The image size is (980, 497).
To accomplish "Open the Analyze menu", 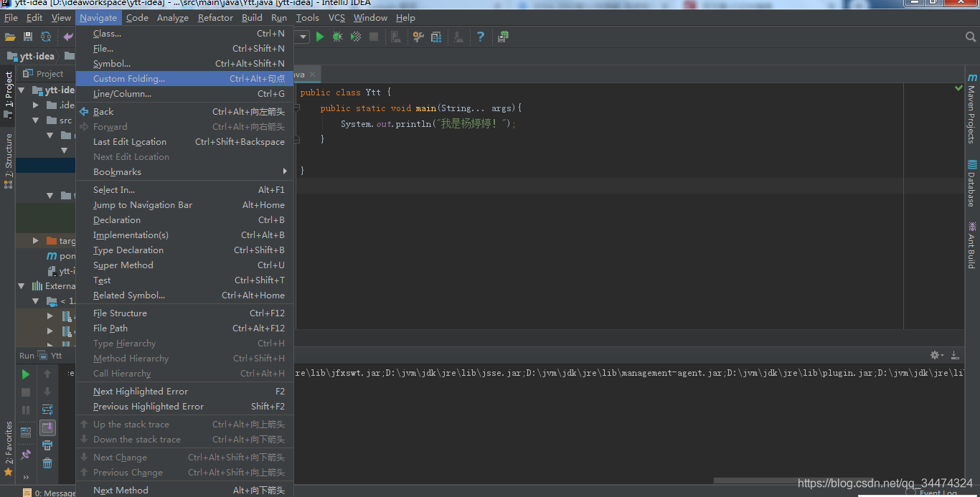I will coord(173,18).
